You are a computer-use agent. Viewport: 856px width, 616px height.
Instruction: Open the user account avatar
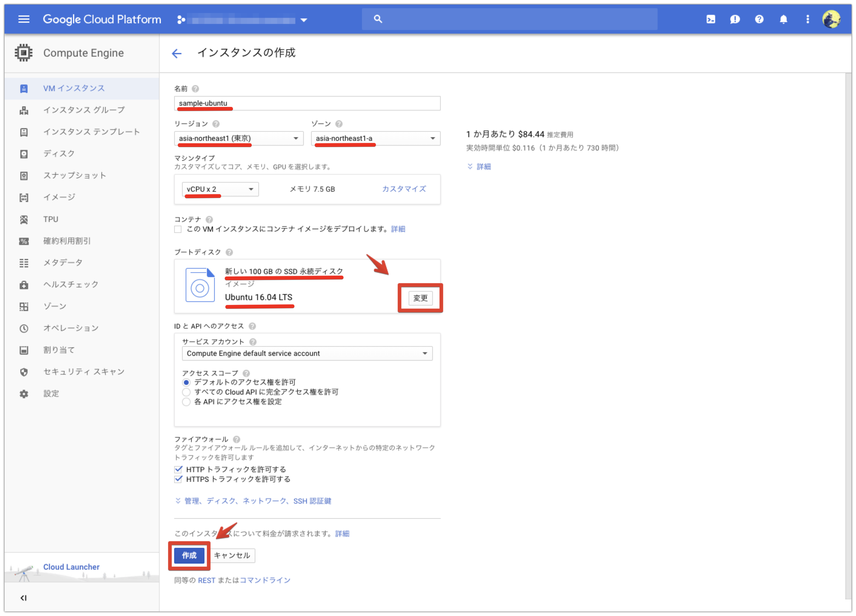831,19
